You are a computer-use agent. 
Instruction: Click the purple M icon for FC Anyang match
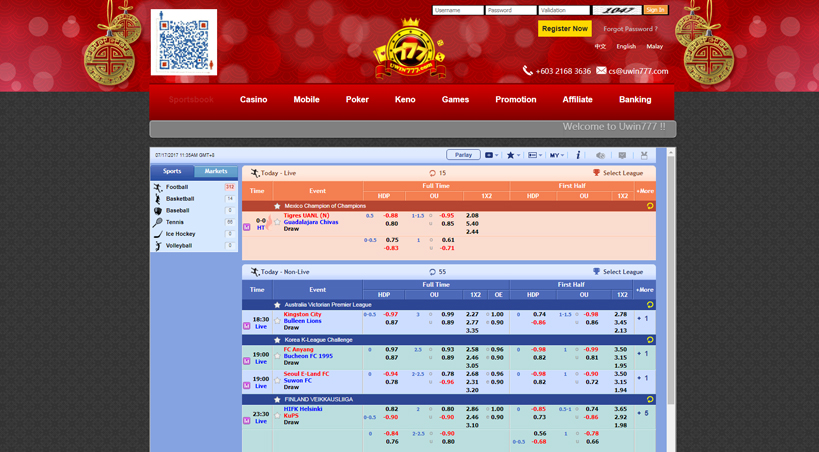click(247, 361)
